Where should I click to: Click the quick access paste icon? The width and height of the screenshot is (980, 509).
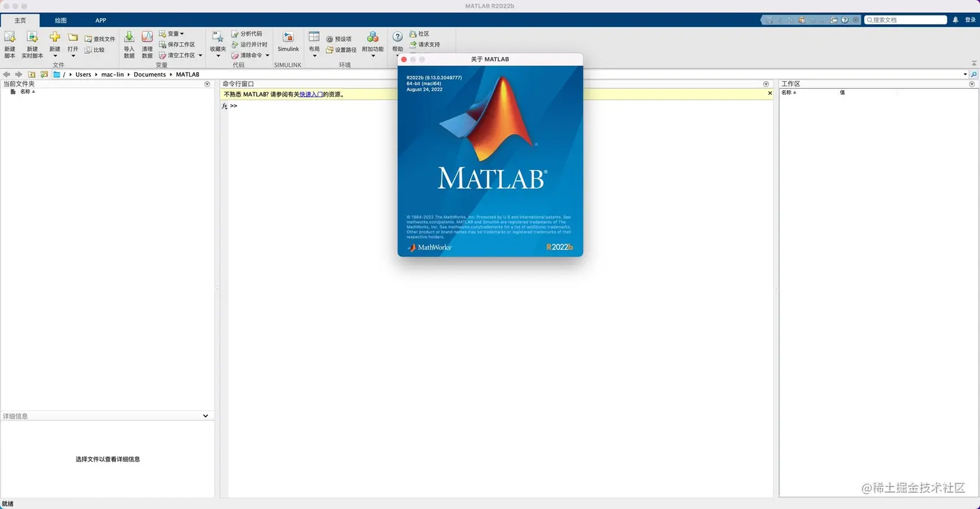point(802,20)
